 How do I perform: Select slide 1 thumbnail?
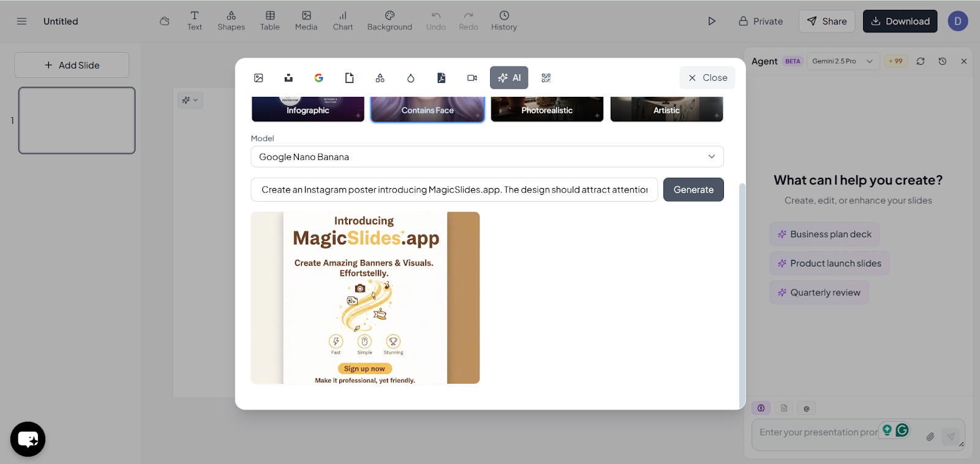pos(77,120)
